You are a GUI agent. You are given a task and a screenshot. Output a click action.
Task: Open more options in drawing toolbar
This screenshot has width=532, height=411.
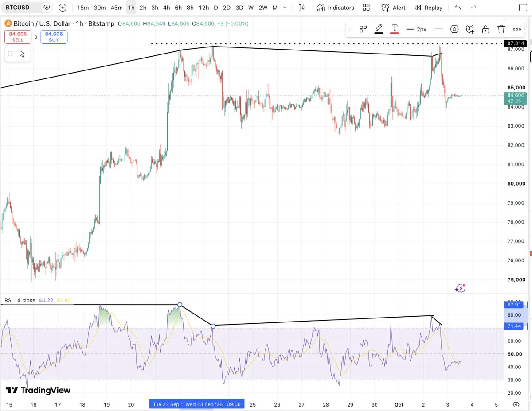517,29
